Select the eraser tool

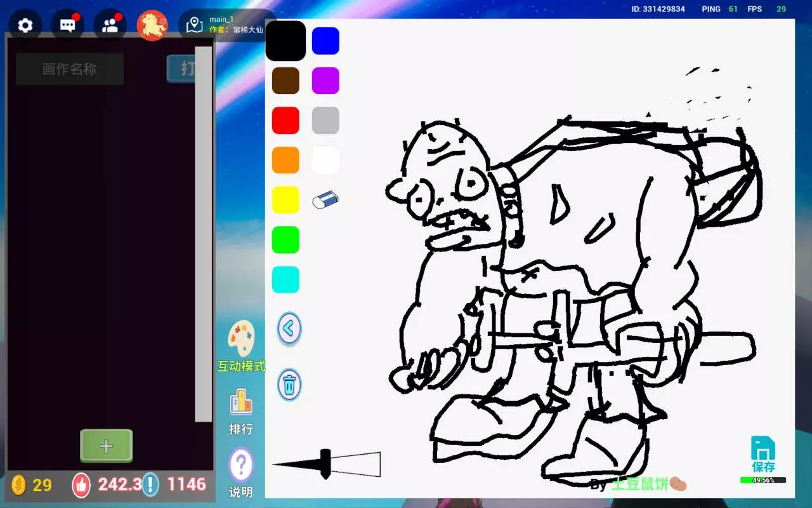(x=325, y=200)
